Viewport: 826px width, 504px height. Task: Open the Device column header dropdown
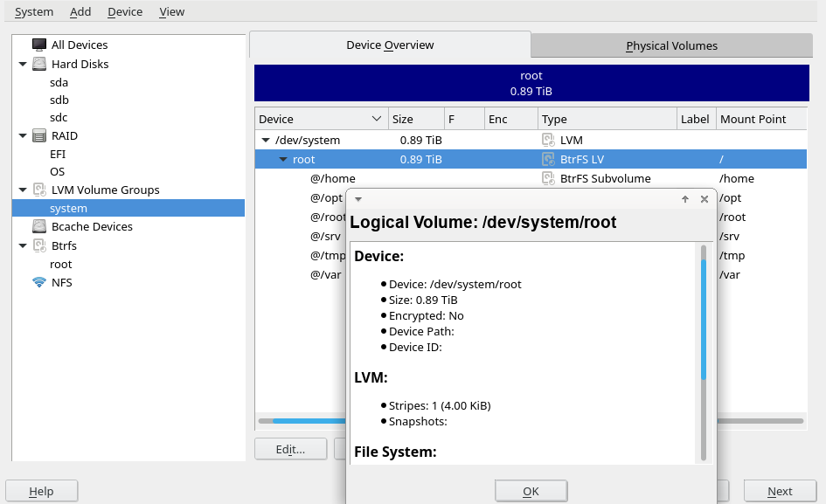377,119
